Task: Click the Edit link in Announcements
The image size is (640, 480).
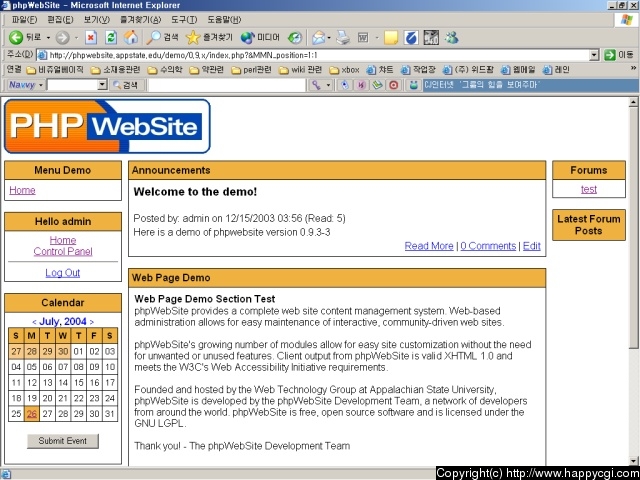Action: coord(532,246)
